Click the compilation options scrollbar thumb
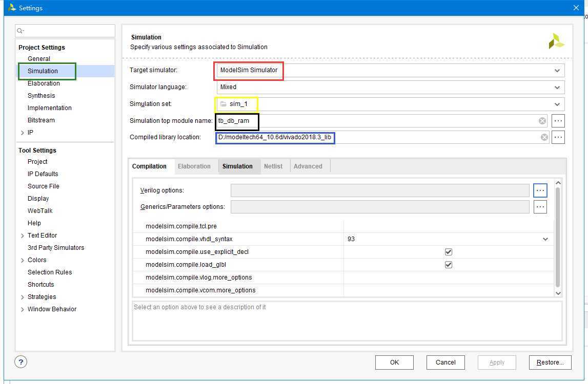588x384 pixels. pos(558,237)
